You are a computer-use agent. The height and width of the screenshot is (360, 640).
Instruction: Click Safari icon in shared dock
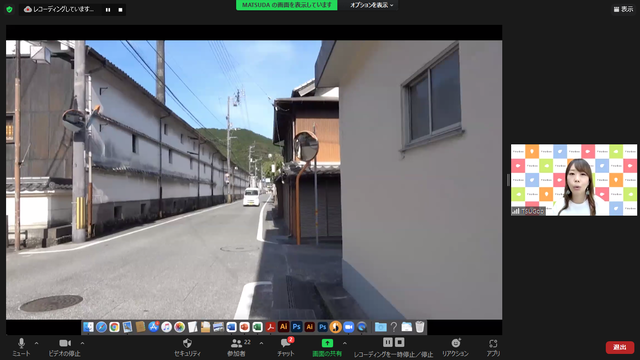[101, 327]
